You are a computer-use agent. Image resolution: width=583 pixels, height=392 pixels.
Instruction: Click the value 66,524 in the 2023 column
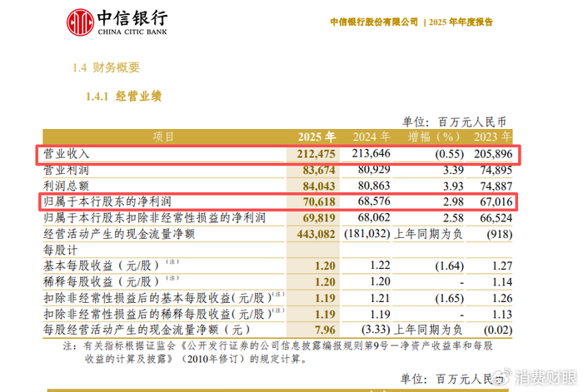point(496,218)
